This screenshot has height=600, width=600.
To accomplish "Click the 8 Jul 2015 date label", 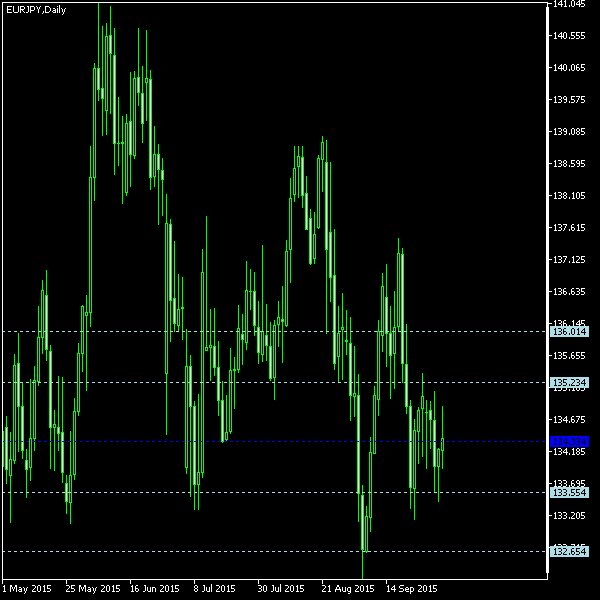I will (214, 588).
